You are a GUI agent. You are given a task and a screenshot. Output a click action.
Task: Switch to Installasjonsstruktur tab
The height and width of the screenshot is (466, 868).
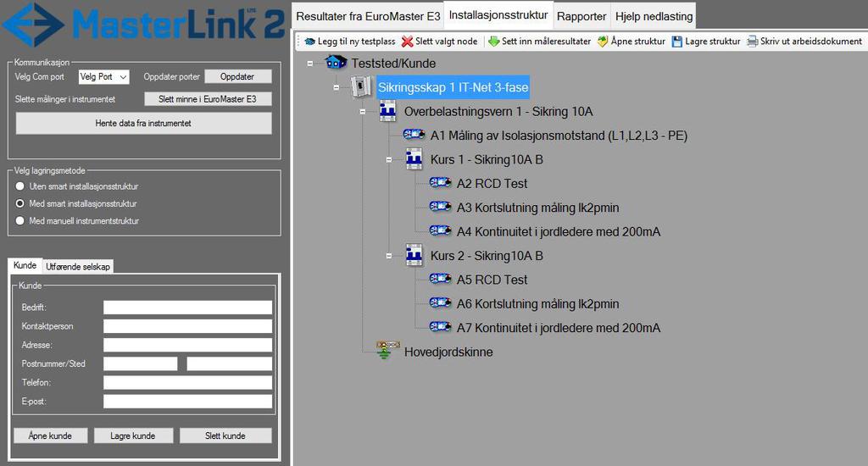498,15
